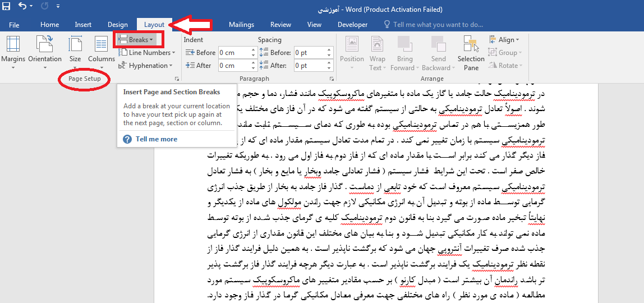This screenshot has width=644, height=303.
Task: Click the Save icon in title bar
Action: click(x=6, y=7)
